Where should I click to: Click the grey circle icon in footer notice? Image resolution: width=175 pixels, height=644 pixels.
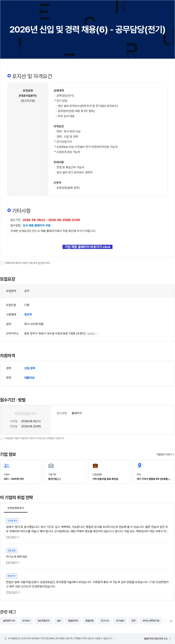point(6,638)
